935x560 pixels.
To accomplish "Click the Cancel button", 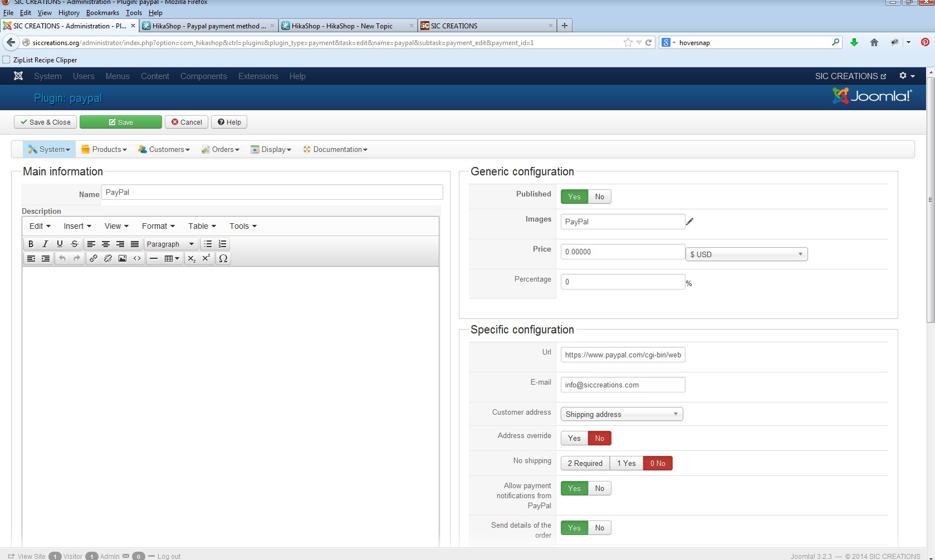I will 187,122.
